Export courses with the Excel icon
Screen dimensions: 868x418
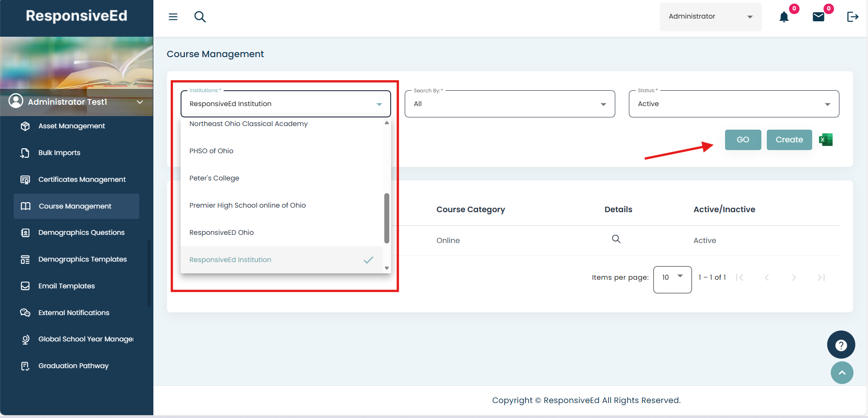826,140
